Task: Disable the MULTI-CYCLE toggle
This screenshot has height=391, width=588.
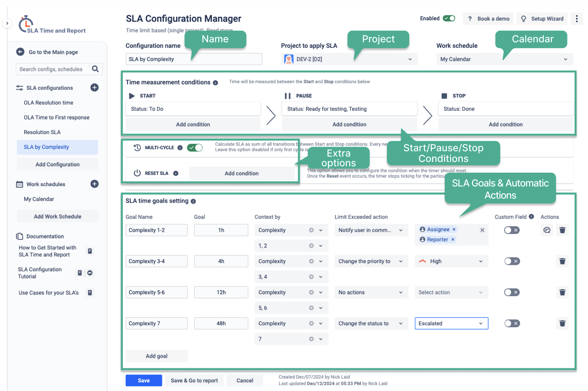Action: coord(195,147)
